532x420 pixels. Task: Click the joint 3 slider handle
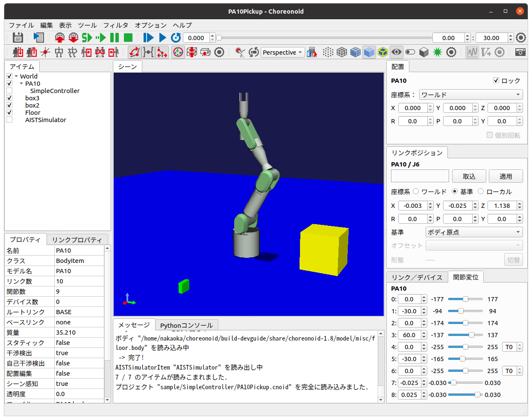[471, 335]
